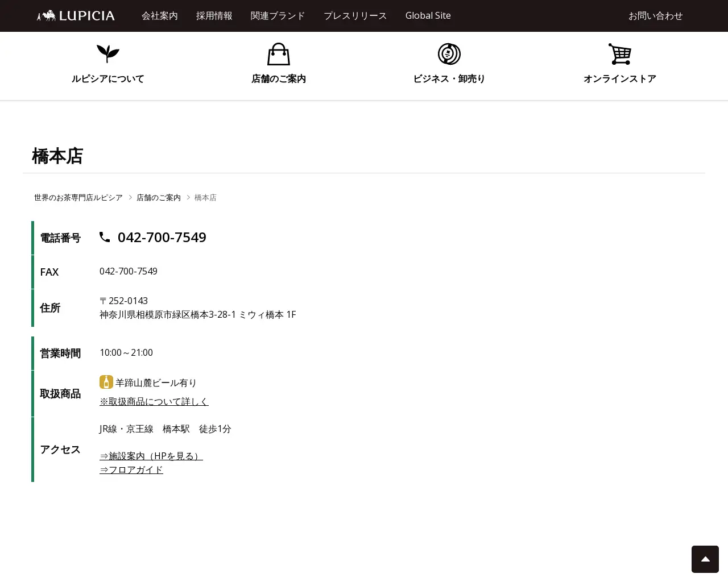Image resolution: width=728 pixels, height=582 pixels.
Task: Click the phone number 042-700-7549
Action: tap(162, 237)
